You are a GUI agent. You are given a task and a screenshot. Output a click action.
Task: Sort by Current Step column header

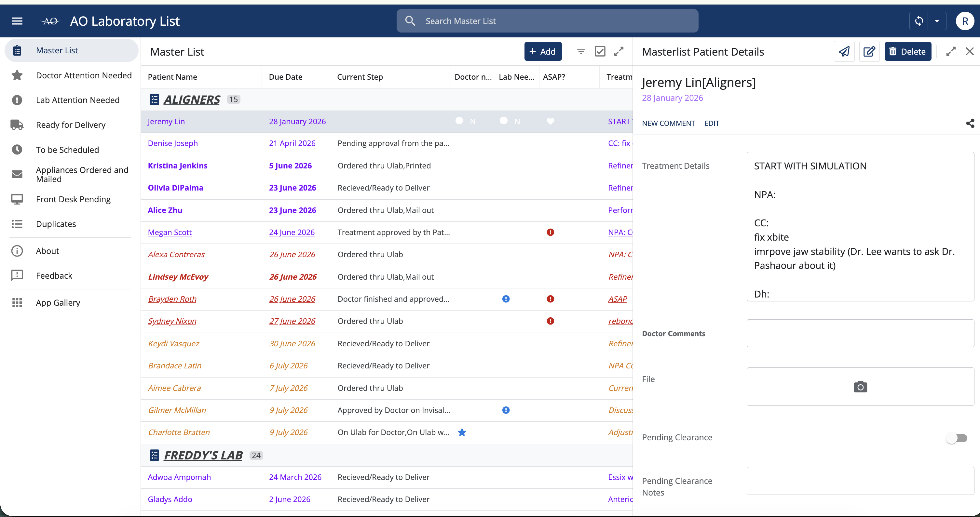(360, 77)
